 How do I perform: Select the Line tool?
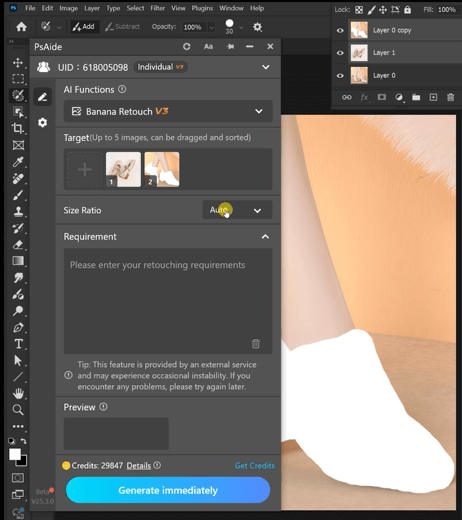point(18,377)
